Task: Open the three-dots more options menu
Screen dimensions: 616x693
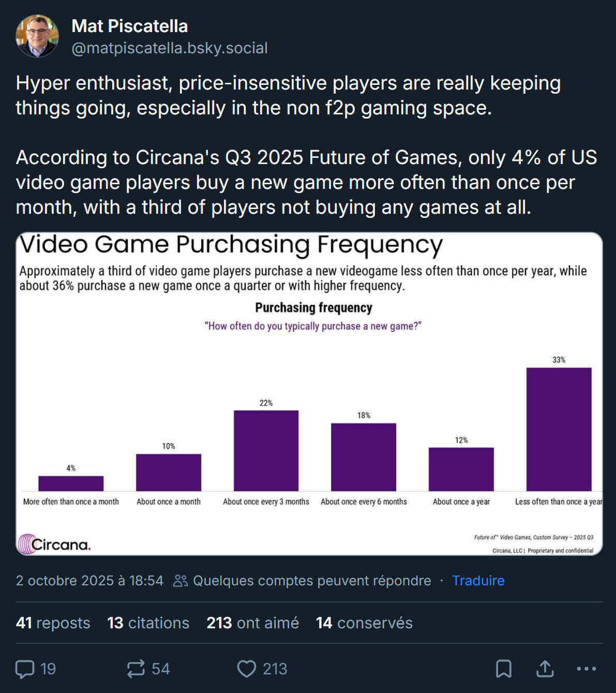Action: pyautogui.click(x=586, y=669)
